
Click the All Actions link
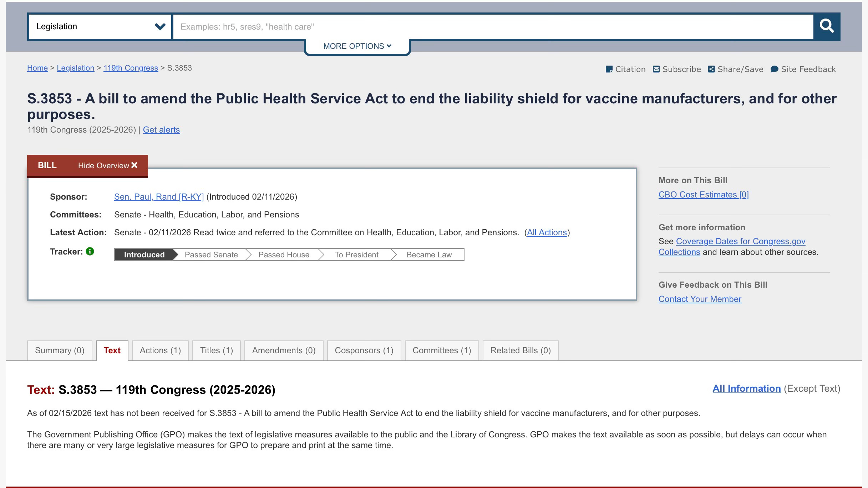(x=547, y=232)
